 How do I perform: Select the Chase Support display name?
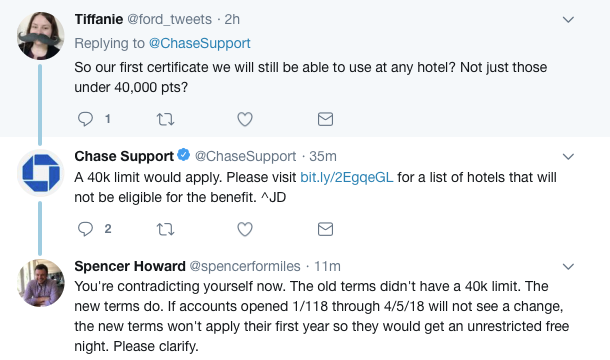click(124, 156)
